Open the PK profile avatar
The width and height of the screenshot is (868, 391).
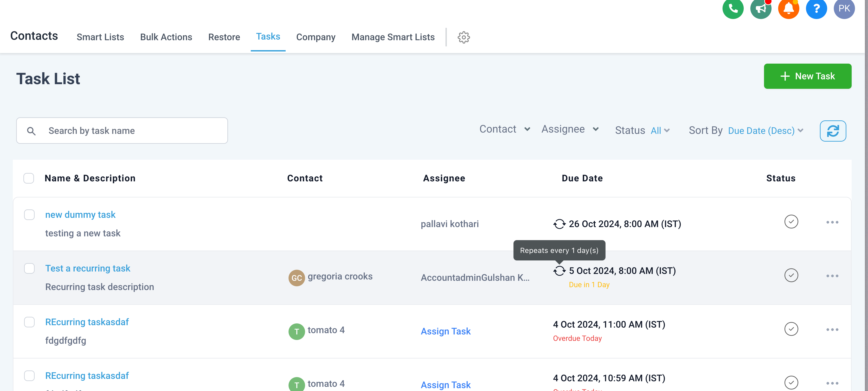click(844, 8)
